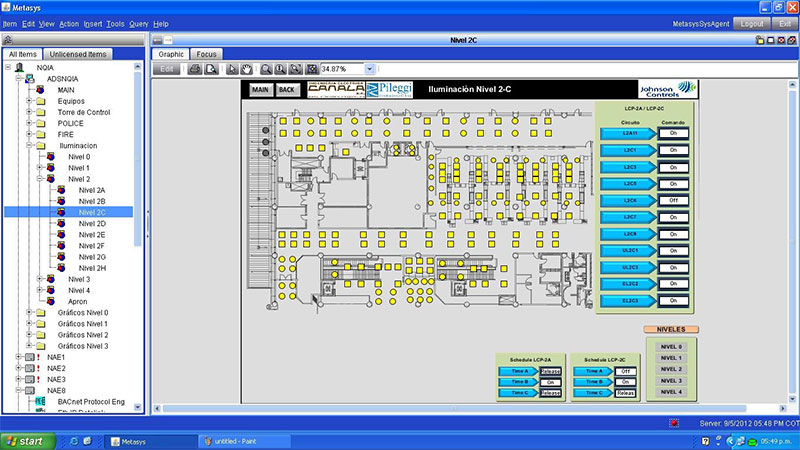Open the Nivel 2A graphic icon in tree
This screenshot has height=450, width=800.
click(62, 190)
